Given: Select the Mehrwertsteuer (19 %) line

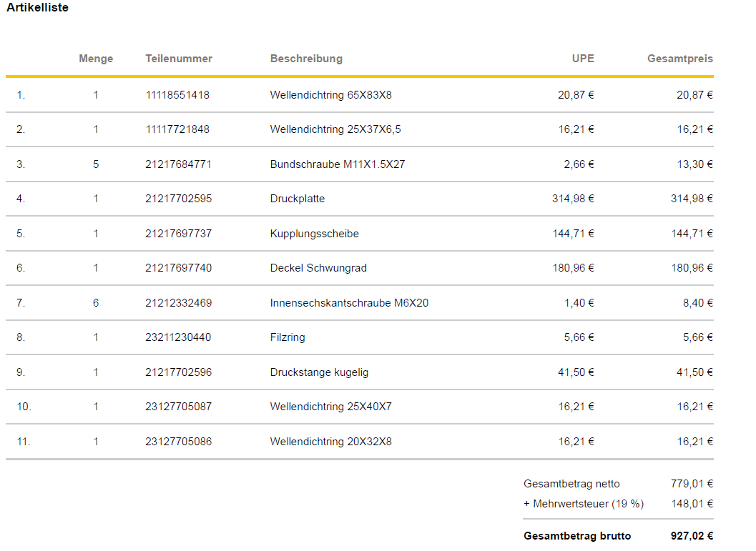Looking at the screenshot, I should (x=584, y=504).
